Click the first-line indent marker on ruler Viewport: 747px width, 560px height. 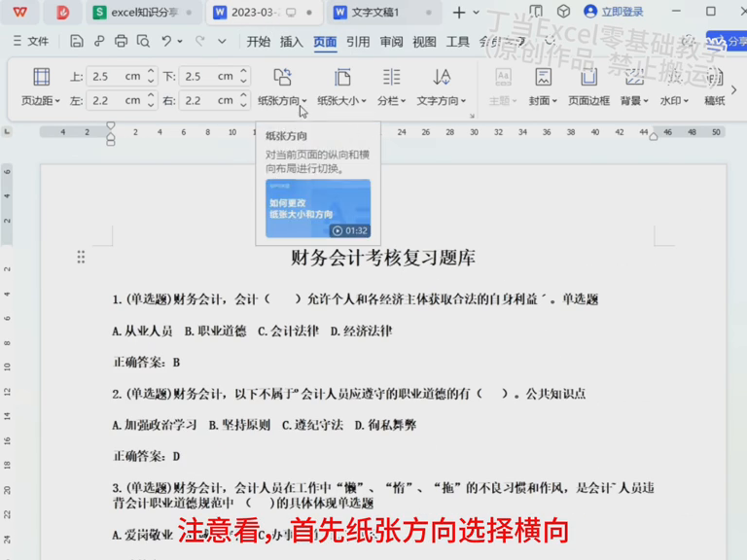pyautogui.click(x=111, y=125)
